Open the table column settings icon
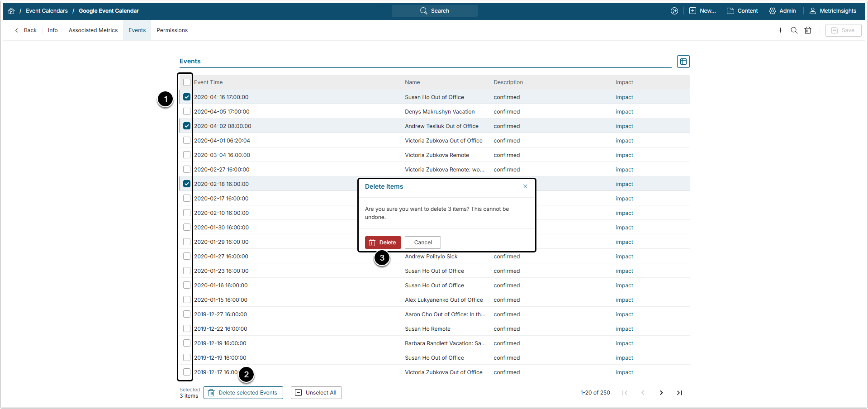 pos(683,62)
